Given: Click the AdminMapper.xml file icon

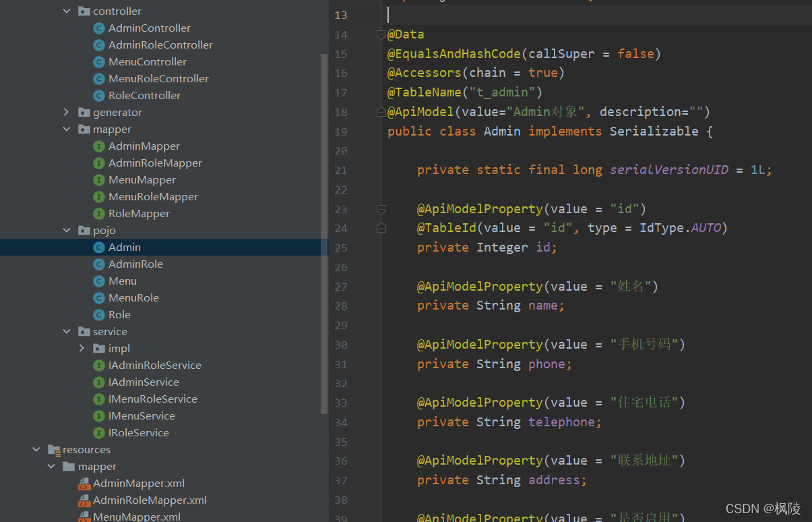Looking at the screenshot, I should click(84, 484).
